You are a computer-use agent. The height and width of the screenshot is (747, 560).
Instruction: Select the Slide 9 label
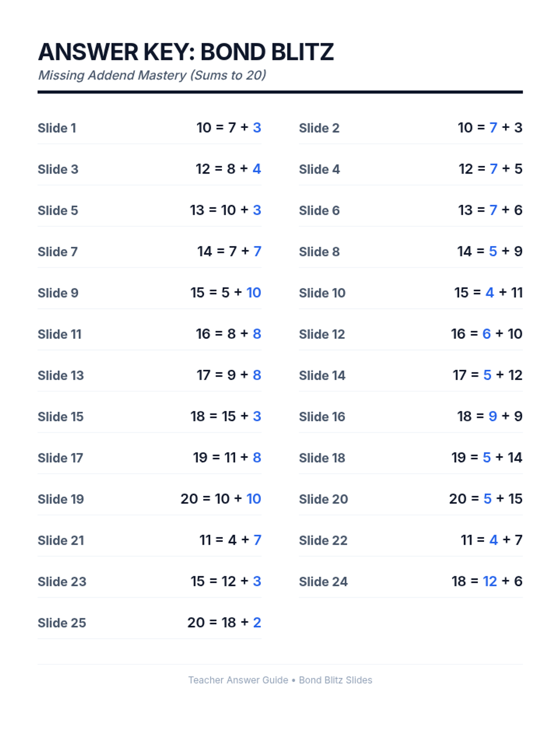[x=58, y=293]
